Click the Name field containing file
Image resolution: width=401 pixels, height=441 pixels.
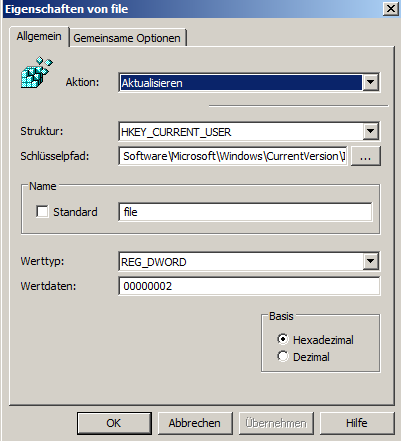tap(245, 212)
